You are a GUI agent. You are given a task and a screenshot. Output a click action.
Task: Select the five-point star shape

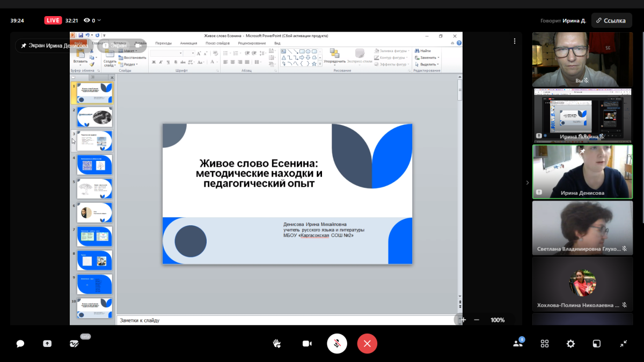314,63
